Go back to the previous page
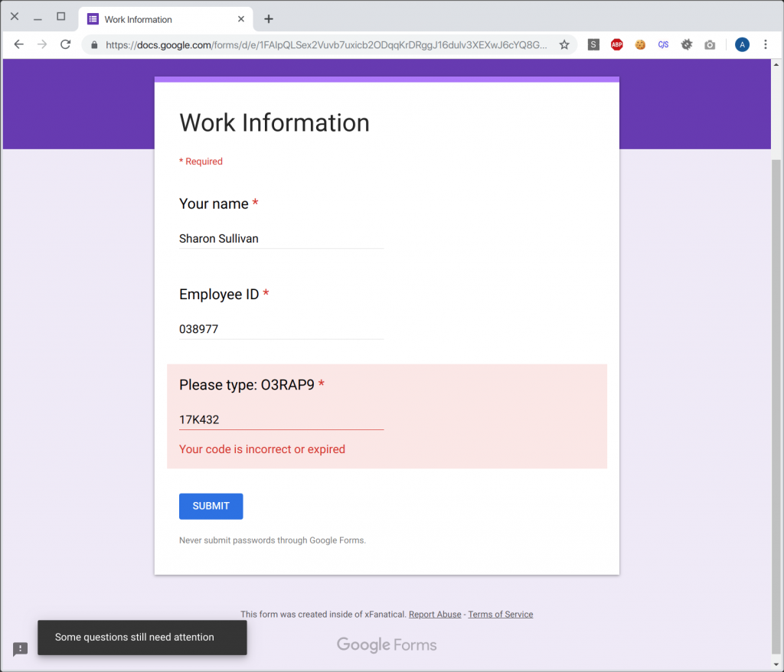 click(x=19, y=44)
